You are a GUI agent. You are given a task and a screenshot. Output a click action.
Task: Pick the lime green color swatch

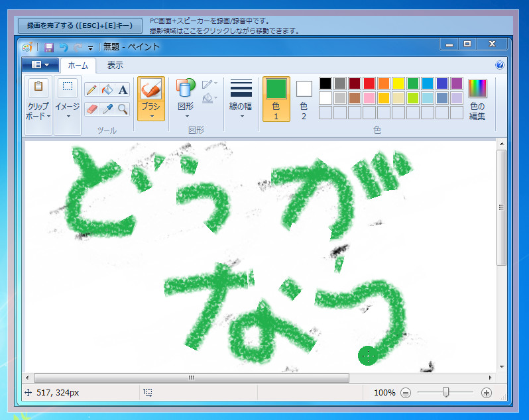click(412, 98)
